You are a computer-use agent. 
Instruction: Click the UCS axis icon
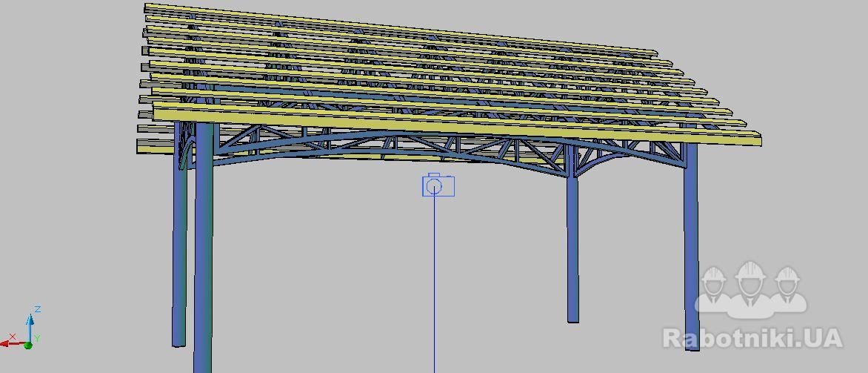coord(22,328)
